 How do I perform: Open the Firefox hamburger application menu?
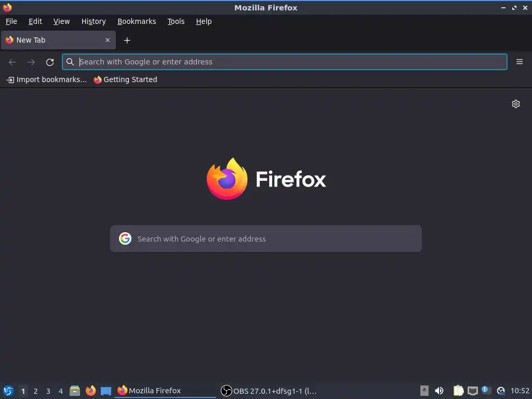(x=520, y=62)
